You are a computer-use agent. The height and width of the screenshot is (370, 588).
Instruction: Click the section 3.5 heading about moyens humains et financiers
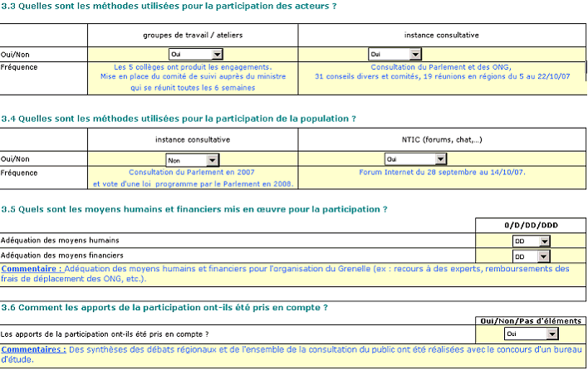tap(194, 209)
